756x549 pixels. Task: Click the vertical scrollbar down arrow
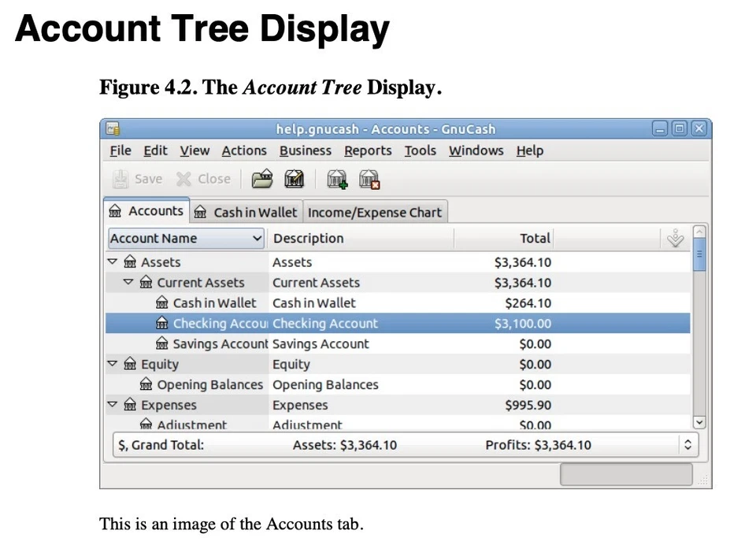(x=699, y=422)
